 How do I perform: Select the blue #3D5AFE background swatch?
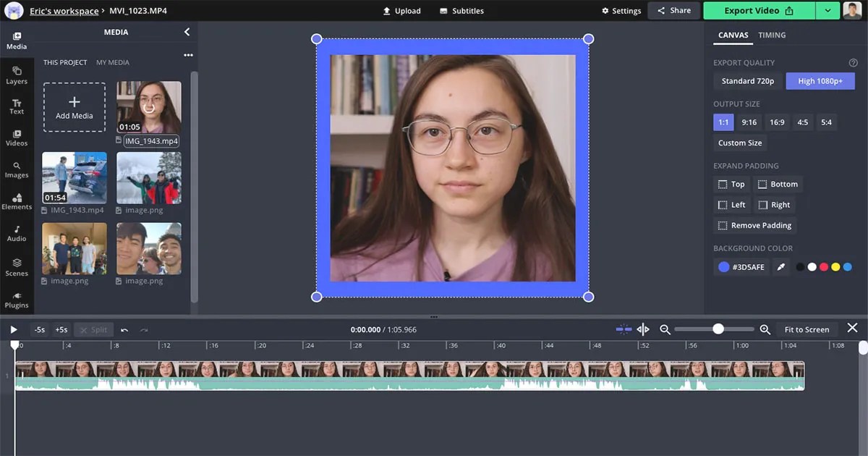tap(723, 266)
